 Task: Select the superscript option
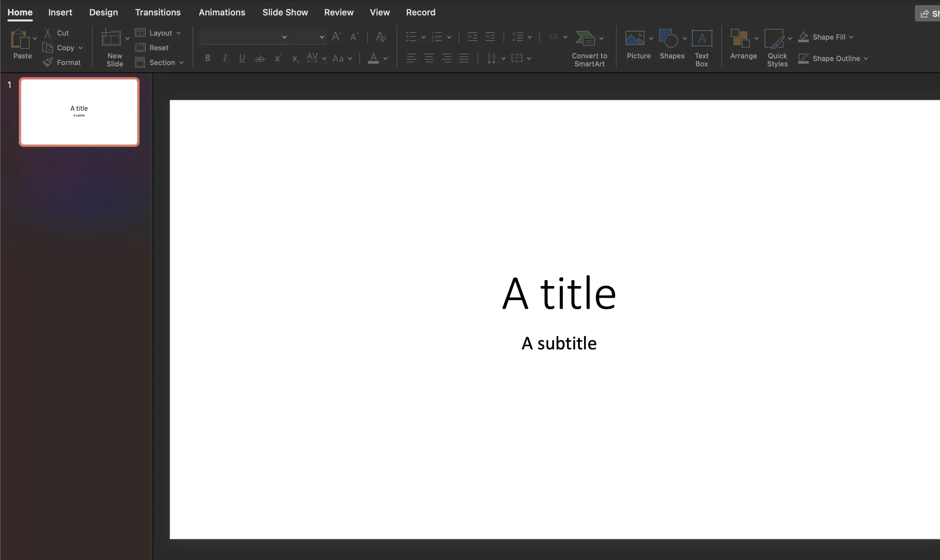point(278,58)
